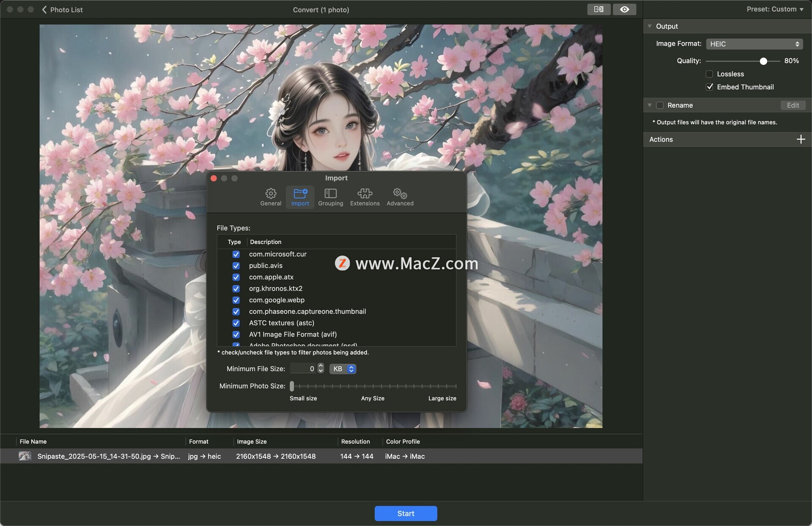The height and width of the screenshot is (526, 812).
Task: Uncheck com.google.webp file type
Action: coord(236,300)
